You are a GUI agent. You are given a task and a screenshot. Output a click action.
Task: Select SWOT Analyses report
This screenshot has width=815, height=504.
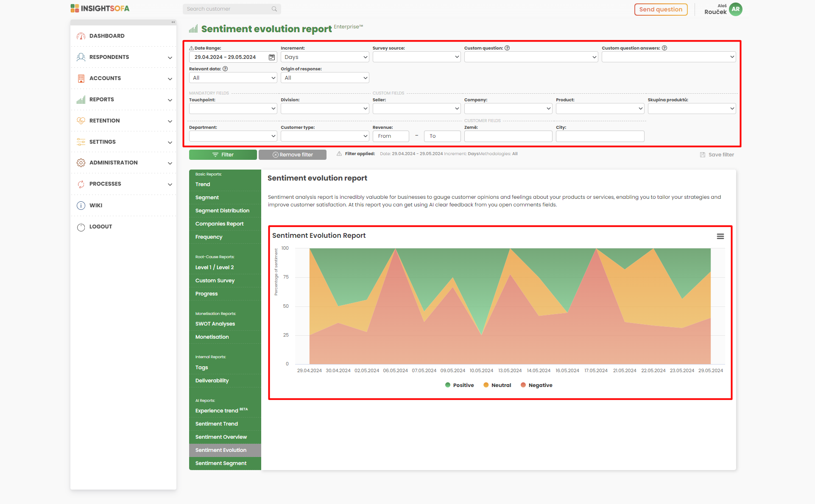pyautogui.click(x=215, y=324)
